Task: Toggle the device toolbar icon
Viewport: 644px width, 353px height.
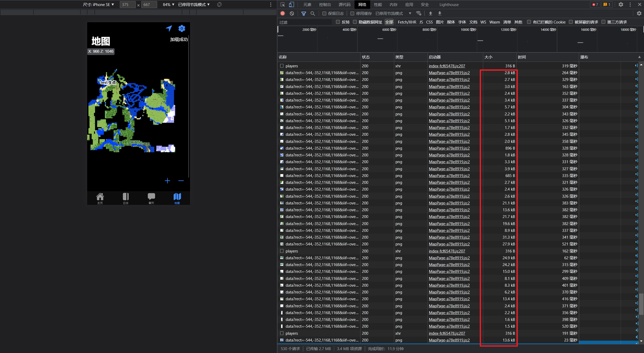Action: click(291, 4)
